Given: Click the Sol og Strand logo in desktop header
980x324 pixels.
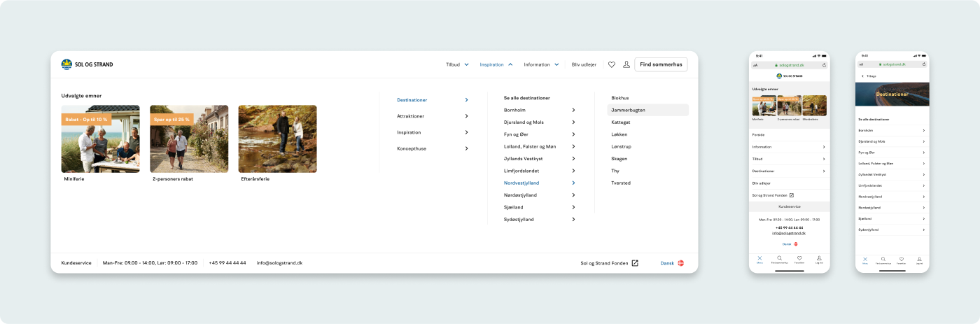Looking at the screenshot, I should click(x=87, y=64).
